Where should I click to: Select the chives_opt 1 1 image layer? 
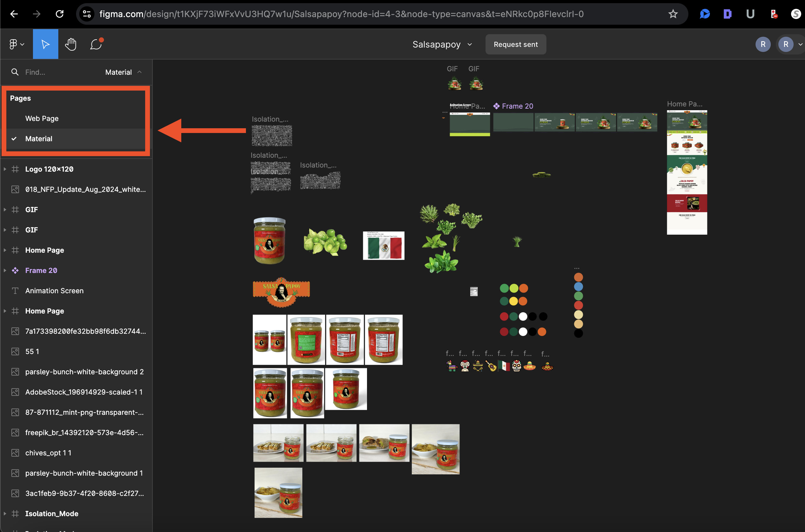tap(48, 453)
